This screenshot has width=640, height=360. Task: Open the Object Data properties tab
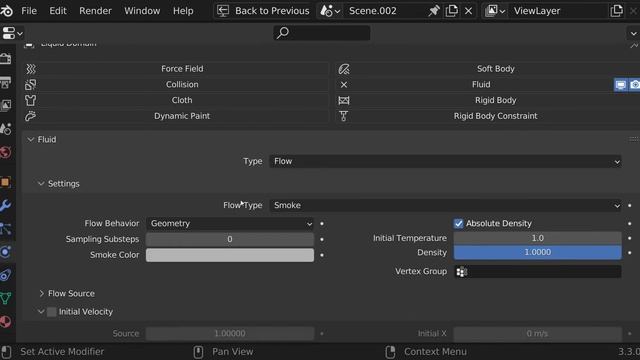point(6,298)
